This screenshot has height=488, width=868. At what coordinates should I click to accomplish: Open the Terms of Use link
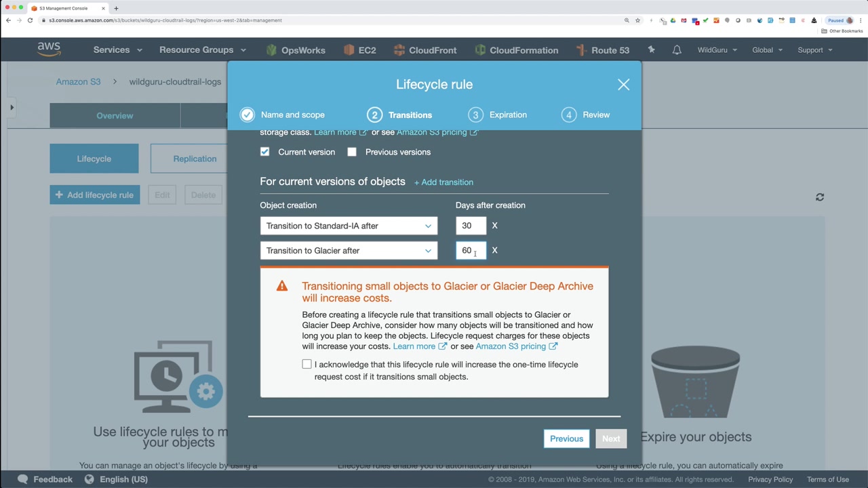828,479
